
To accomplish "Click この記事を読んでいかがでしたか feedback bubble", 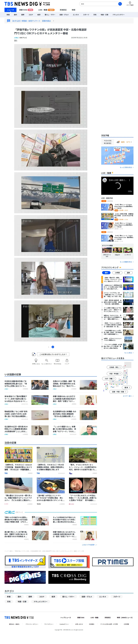I will coord(53,354).
